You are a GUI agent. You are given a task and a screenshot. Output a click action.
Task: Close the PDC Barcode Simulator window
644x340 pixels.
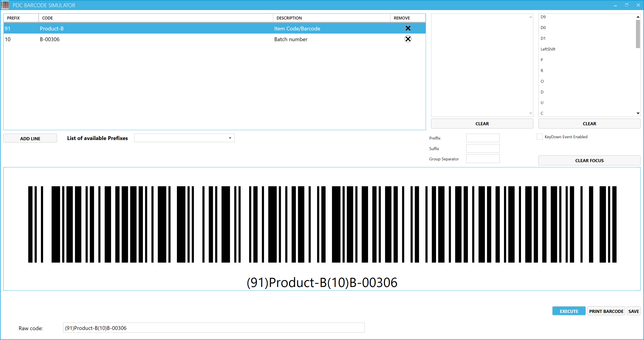tap(638, 5)
